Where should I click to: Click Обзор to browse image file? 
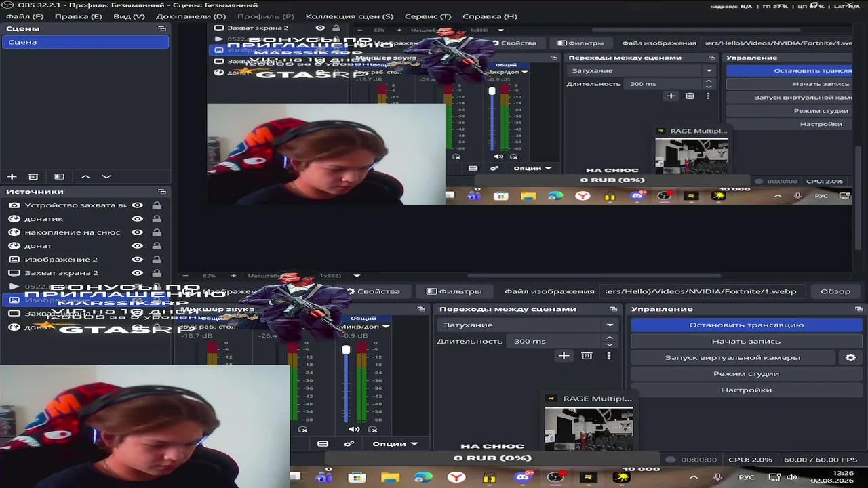pos(835,291)
